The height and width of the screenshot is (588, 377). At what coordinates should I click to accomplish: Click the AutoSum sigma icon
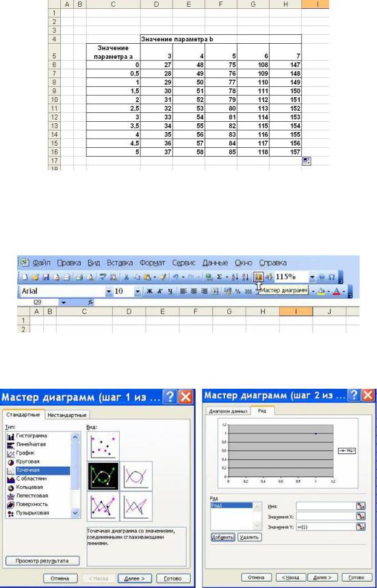(x=219, y=277)
